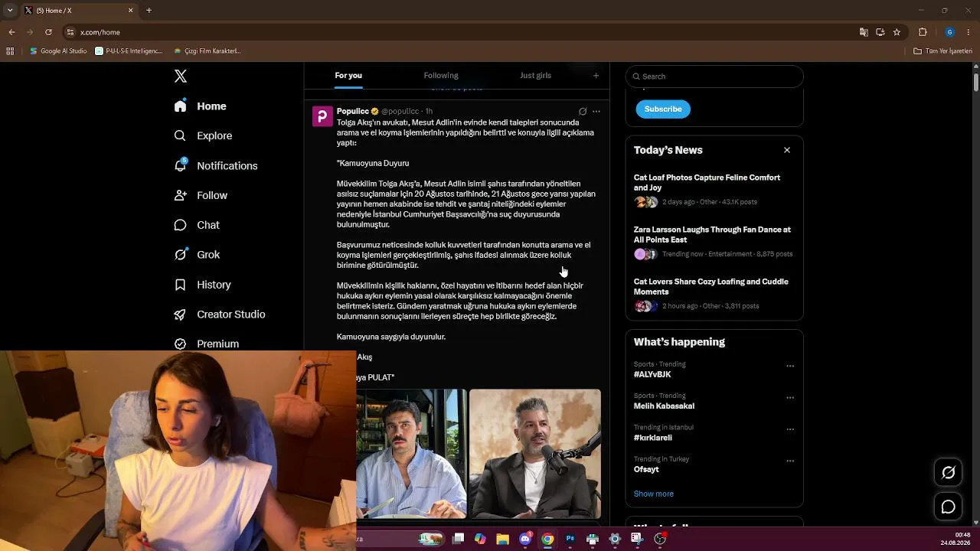Viewport: 980px width, 551px height.
Task: Open the Explore page
Action: [203, 135]
